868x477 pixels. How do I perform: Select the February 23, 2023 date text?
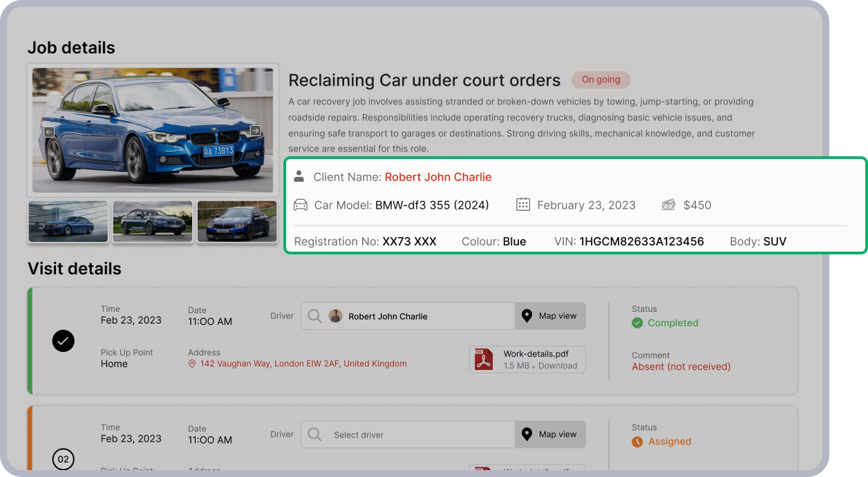tap(586, 205)
